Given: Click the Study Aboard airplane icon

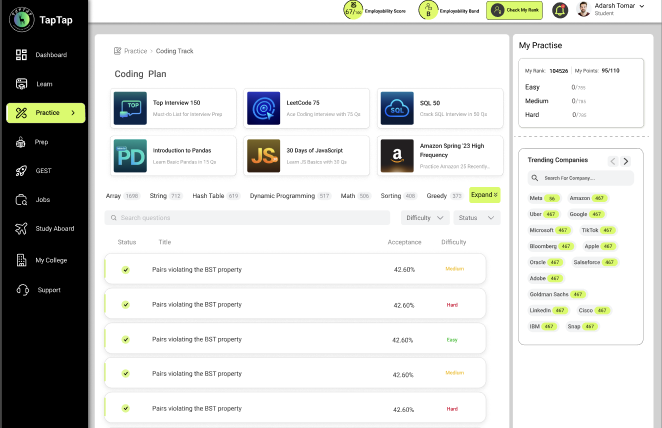Looking at the screenshot, I should pos(21,228).
